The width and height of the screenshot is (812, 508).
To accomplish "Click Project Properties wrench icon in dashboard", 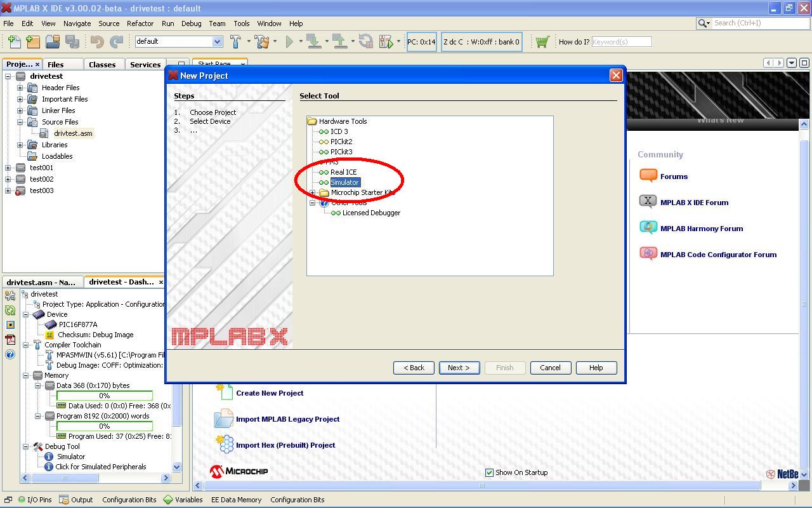I will pyautogui.click(x=10, y=295).
